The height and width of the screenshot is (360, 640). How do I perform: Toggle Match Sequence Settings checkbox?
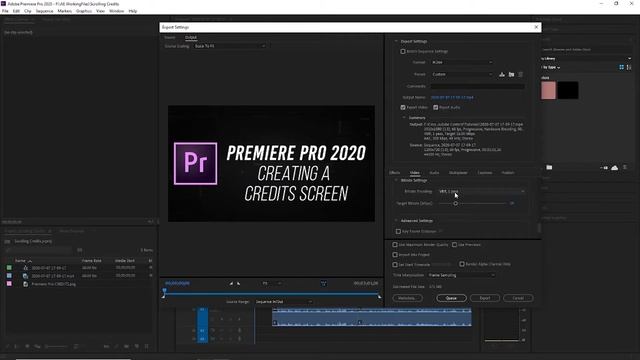click(x=403, y=51)
